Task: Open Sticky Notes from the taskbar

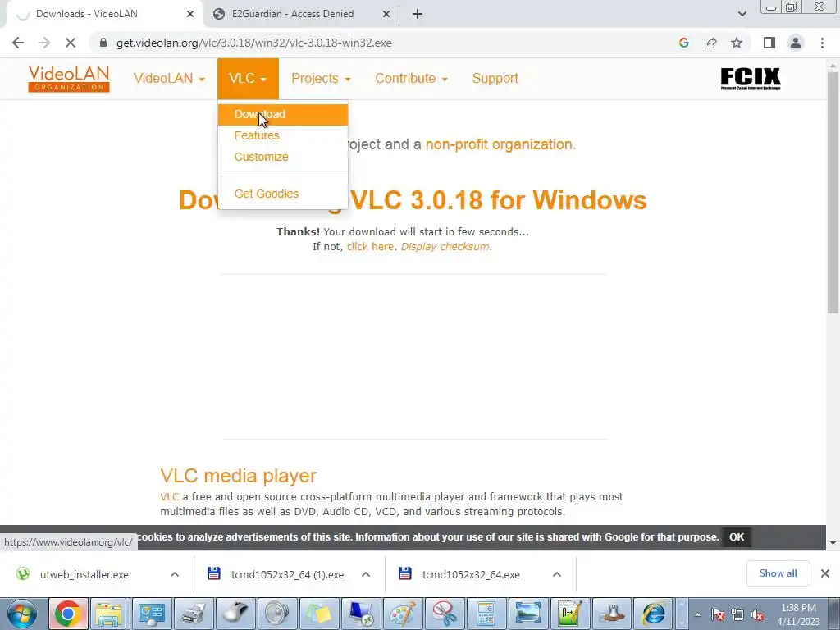Action: (319, 614)
